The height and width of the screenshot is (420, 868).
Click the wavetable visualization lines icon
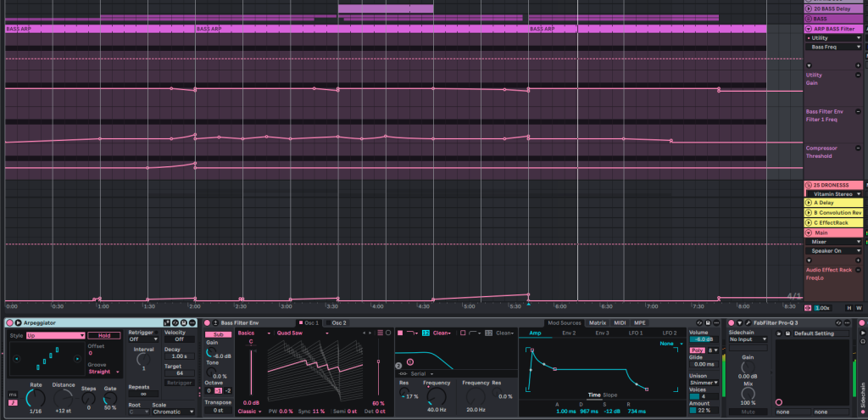pos(380,333)
